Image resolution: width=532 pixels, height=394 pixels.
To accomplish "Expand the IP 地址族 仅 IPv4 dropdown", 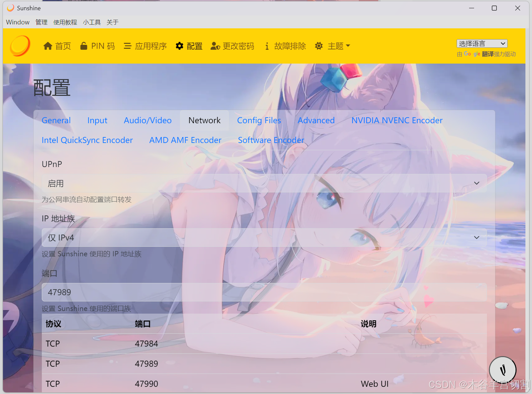I will click(264, 238).
